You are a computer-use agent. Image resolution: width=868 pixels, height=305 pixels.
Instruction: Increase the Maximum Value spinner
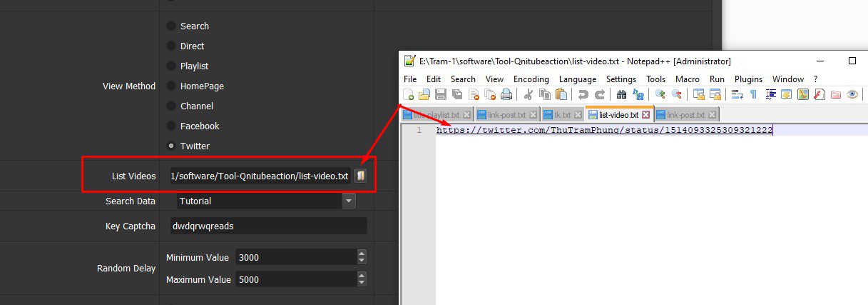(362, 276)
